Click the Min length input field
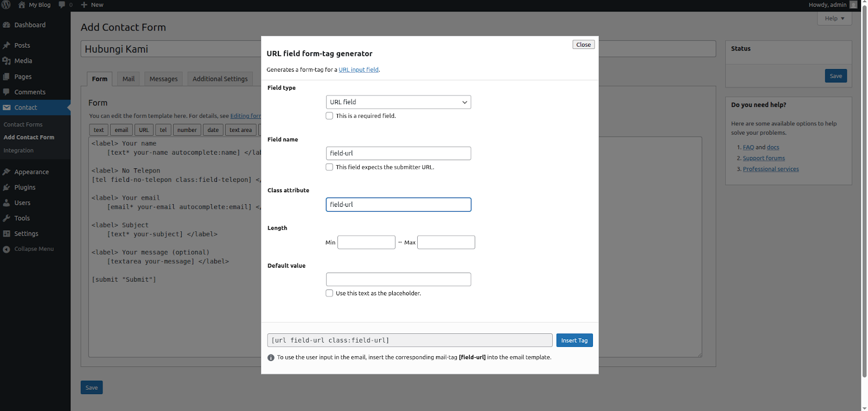This screenshot has height=411, width=868. (366, 242)
